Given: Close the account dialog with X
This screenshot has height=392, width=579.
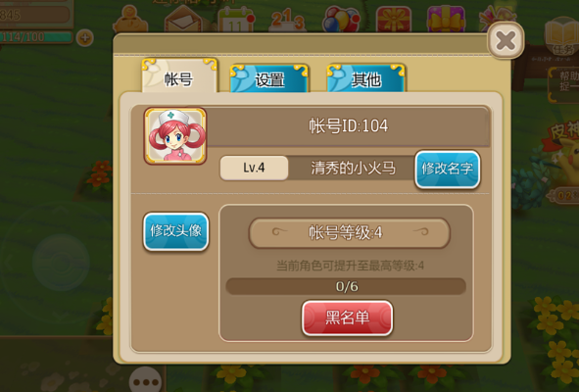Looking at the screenshot, I should click(506, 40).
